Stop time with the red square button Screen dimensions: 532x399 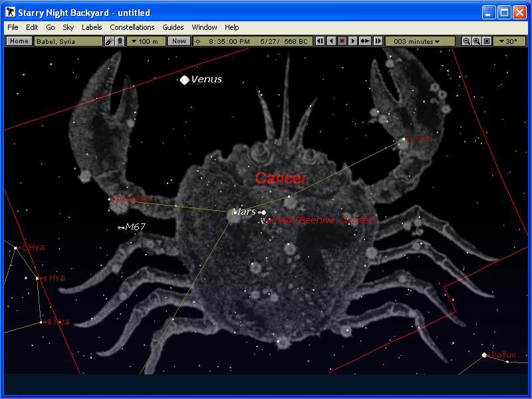click(x=342, y=41)
